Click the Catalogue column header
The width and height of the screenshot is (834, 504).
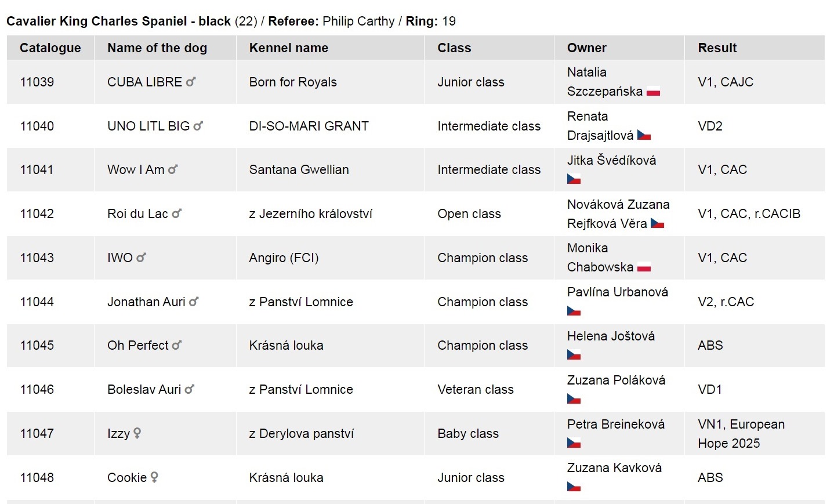coord(50,48)
